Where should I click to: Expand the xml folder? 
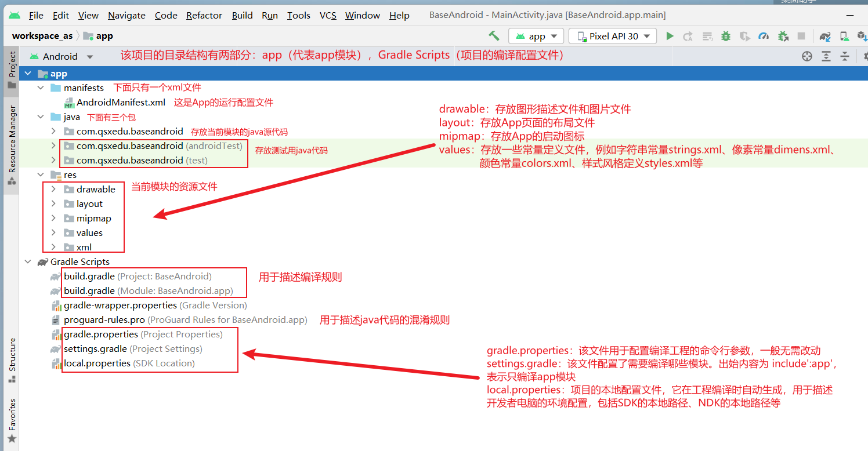coord(53,248)
